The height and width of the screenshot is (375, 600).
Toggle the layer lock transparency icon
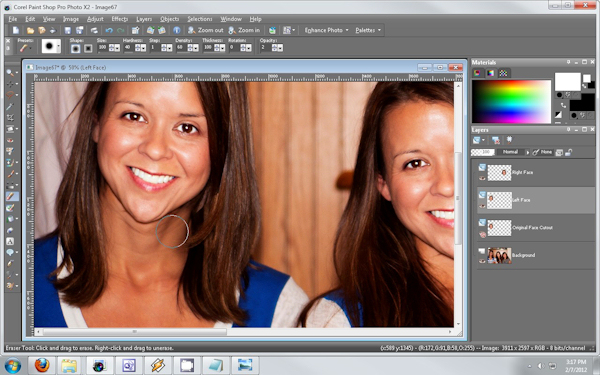tap(569, 152)
